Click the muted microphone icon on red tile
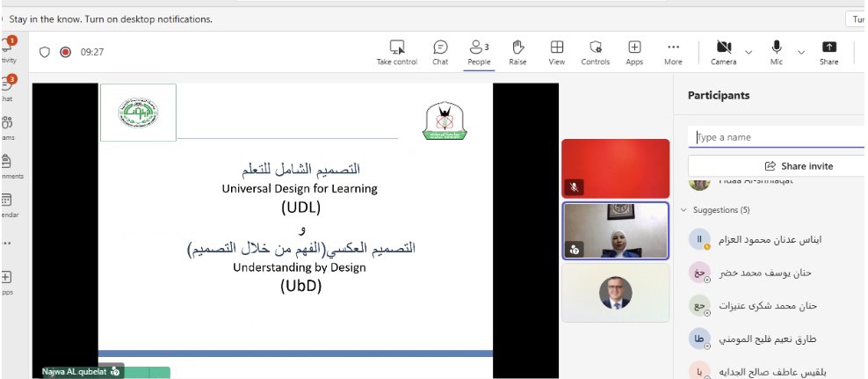This screenshot has height=379, width=868. click(x=574, y=187)
